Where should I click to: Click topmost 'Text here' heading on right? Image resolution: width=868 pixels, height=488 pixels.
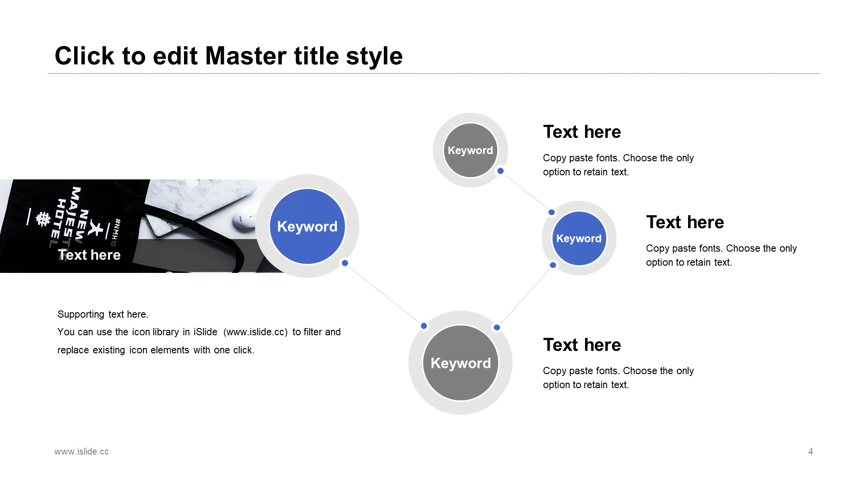(582, 132)
